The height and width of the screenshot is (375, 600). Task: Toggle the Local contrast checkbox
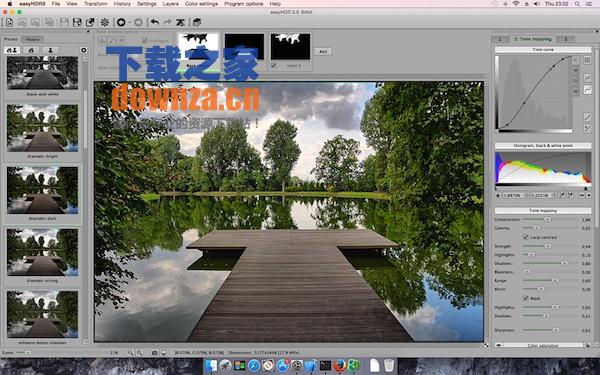coord(526,237)
